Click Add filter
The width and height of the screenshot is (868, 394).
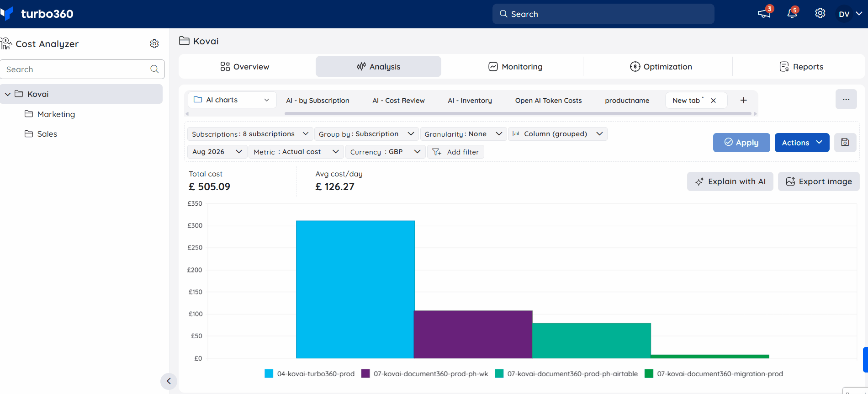(x=455, y=151)
